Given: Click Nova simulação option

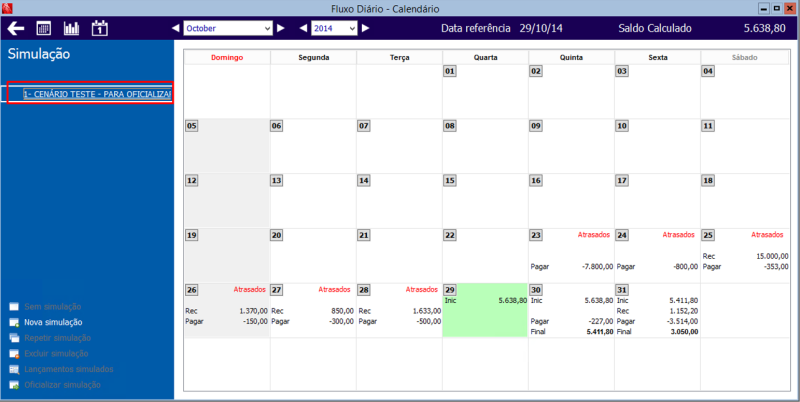Looking at the screenshot, I should [x=53, y=322].
